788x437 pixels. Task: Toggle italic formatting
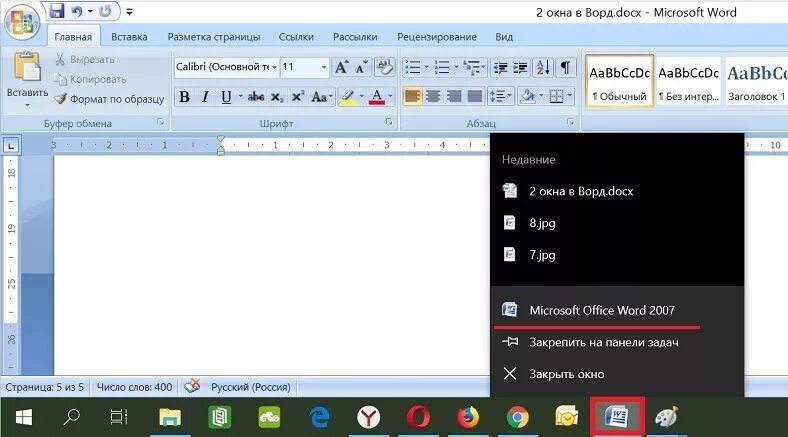[x=205, y=96]
